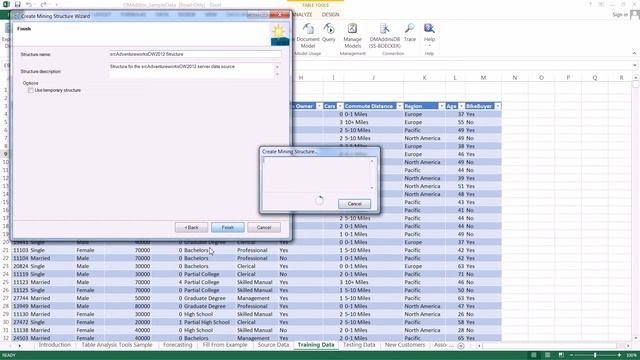The image size is (640, 360).
Task: Toggle Use temporary structure checkbox
Action: pyautogui.click(x=31, y=90)
